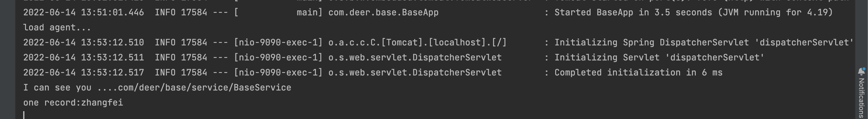Click the left gutter strip beside the console
This screenshot has width=868, height=119.
[8, 59]
